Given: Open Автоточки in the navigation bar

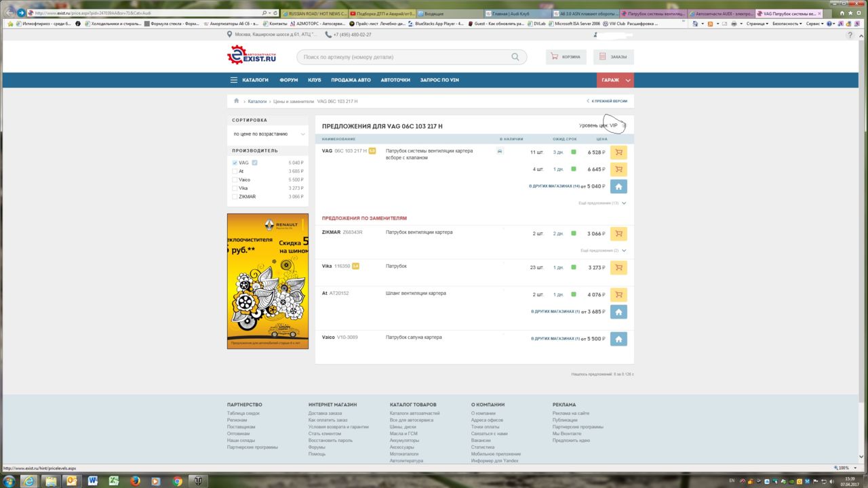Looking at the screenshot, I should tap(395, 80).
